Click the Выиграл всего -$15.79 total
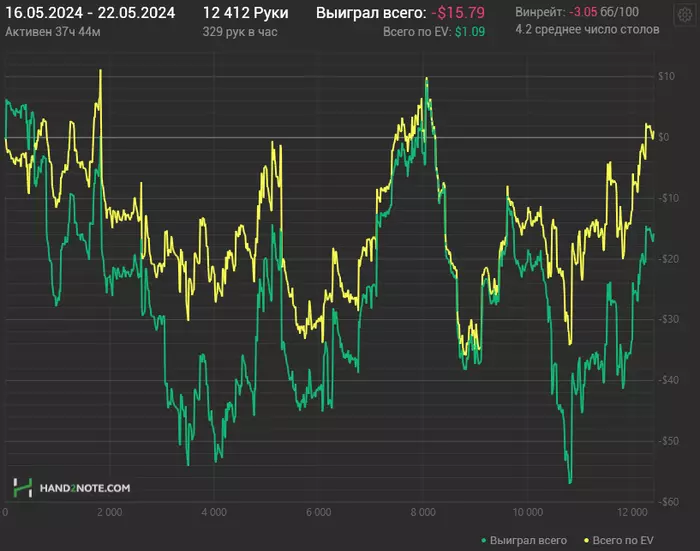This screenshot has width=700, height=551. 400,13
